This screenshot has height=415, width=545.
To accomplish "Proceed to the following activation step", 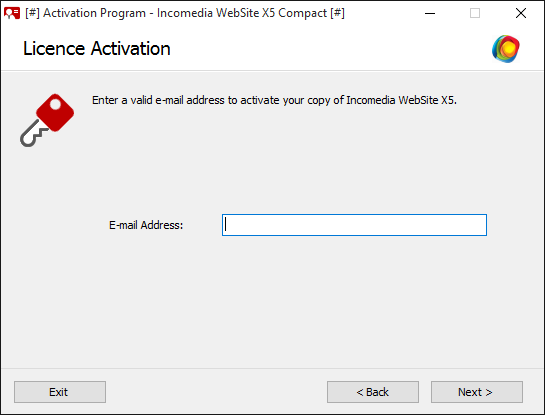I will click(477, 392).
